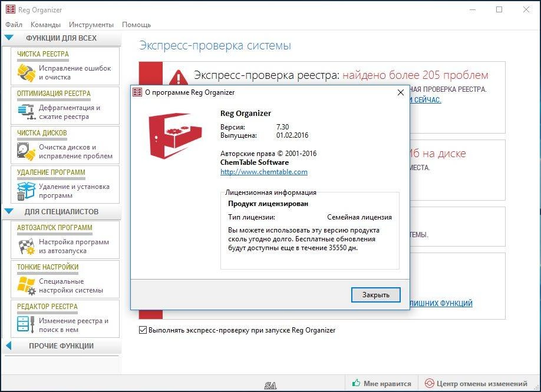Follow the chemtable.com website link
Viewport: 541px width, 392px height.
click(x=264, y=171)
